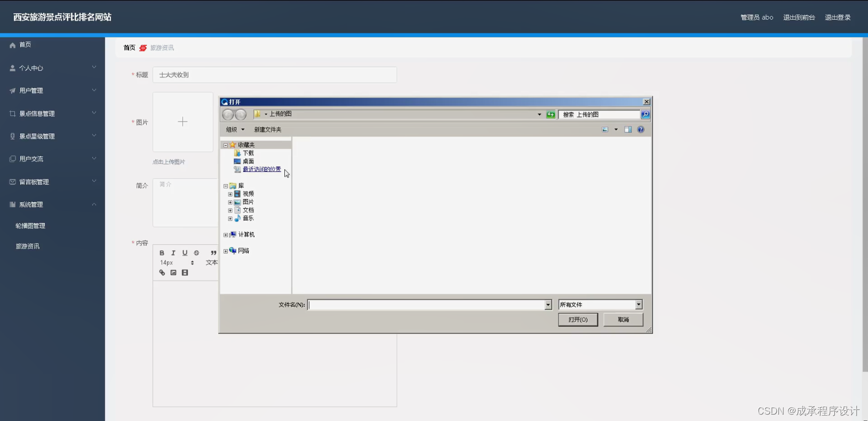Click the forward arrow in the Open dialog
The width and height of the screenshot is (868, 421).
(241, 114)
